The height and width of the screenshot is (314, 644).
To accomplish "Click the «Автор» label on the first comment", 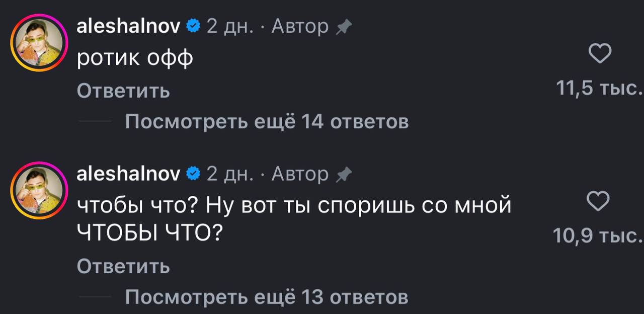I will [299, 26].
